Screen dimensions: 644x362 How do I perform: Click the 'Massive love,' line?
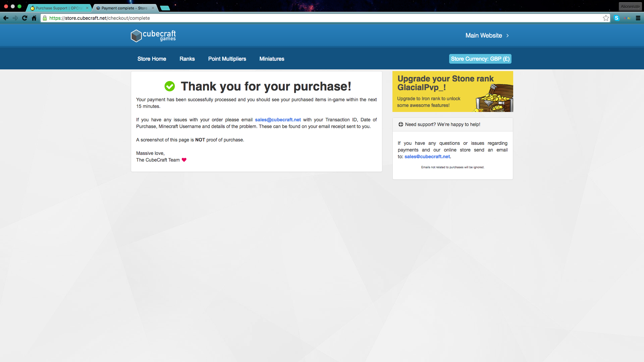(150, 153)
